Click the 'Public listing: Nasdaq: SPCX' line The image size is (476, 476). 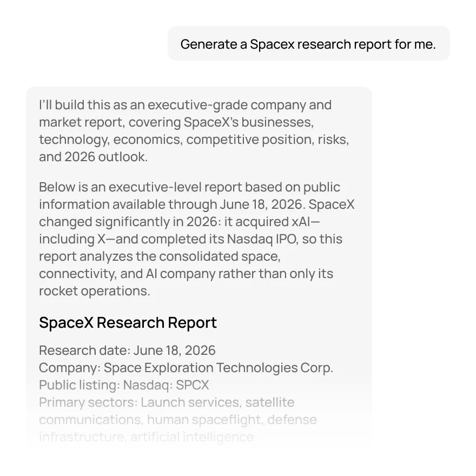pos(124,385)
